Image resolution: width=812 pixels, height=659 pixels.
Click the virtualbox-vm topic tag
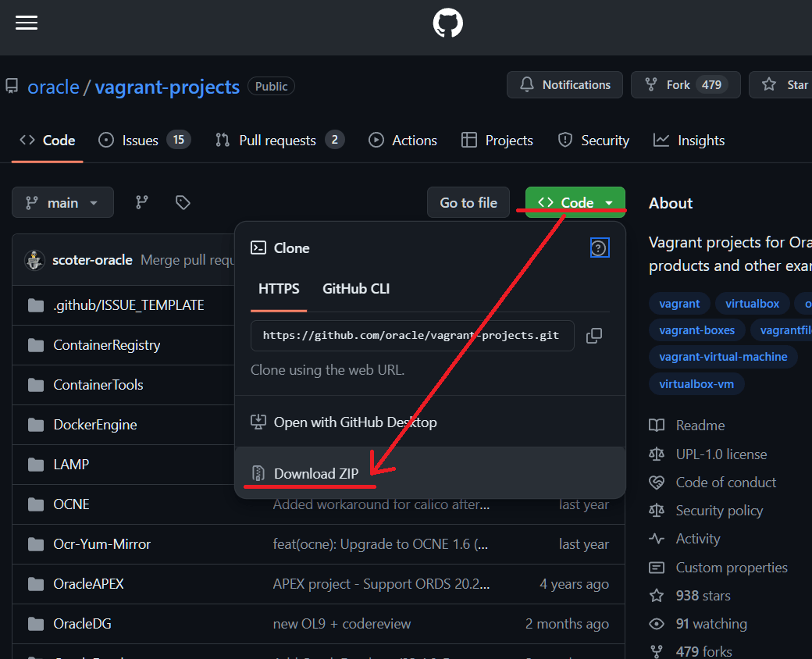[696, 384]
